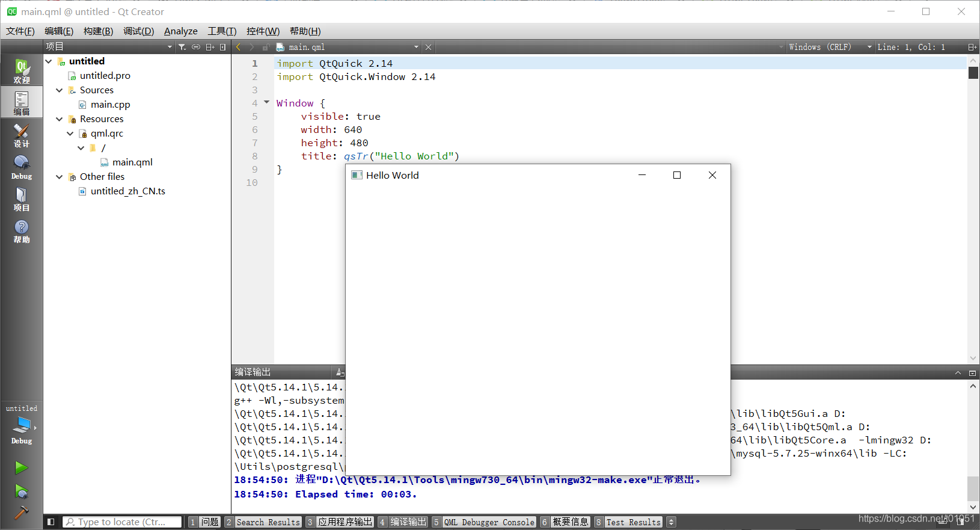Image resolution: width=980 pixels, height=530 pixels.
Task: Switch to Debug mode in sidebar
Action: point(22,167)
